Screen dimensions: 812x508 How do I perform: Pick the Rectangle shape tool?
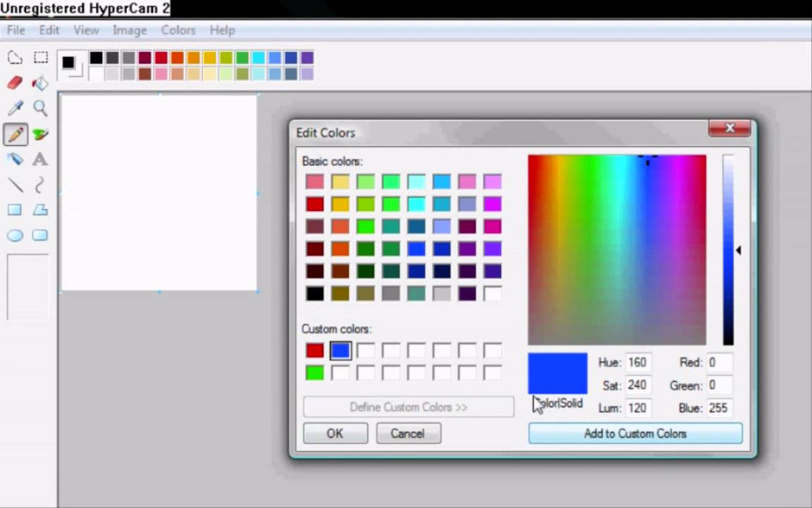click(15, 210)
